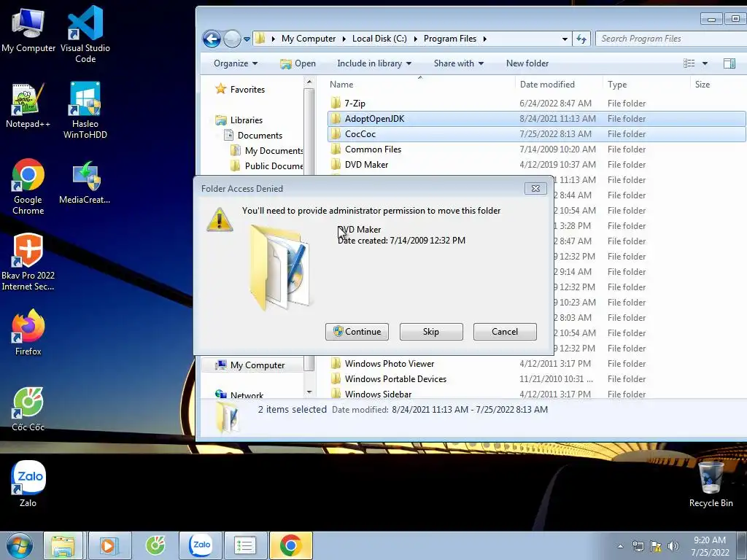
Task: Click My Computer in address breadcrumb
Action: [309, 39]
